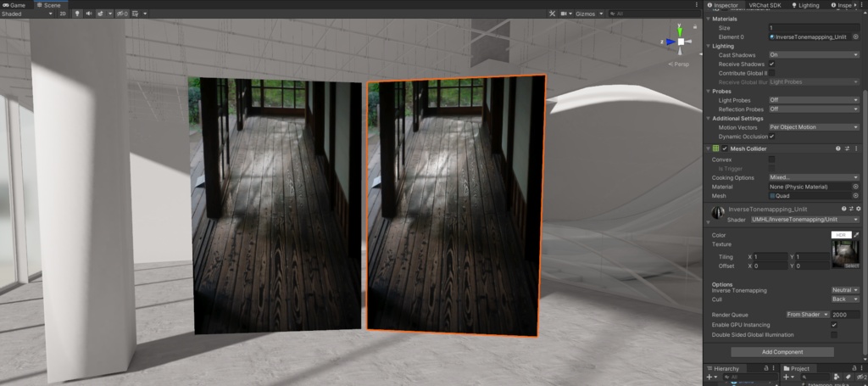Open Mesh Collider preset icon
Screen dimensions: 868x386
847,148
